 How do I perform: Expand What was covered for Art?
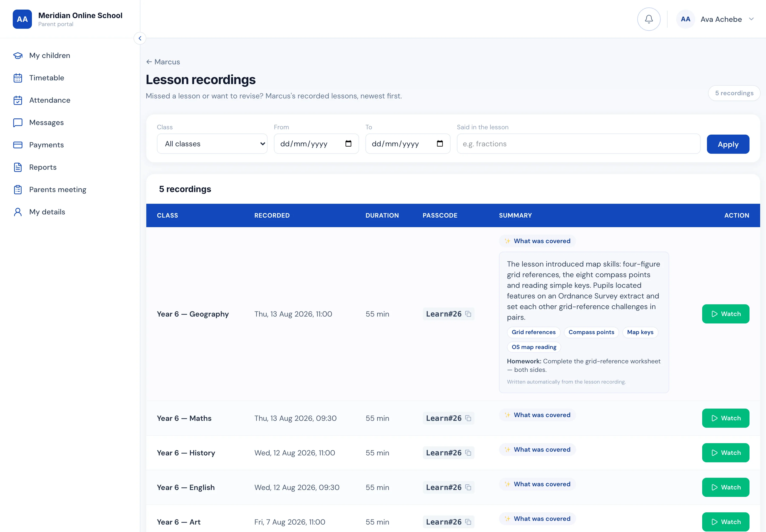pos(537,519)
